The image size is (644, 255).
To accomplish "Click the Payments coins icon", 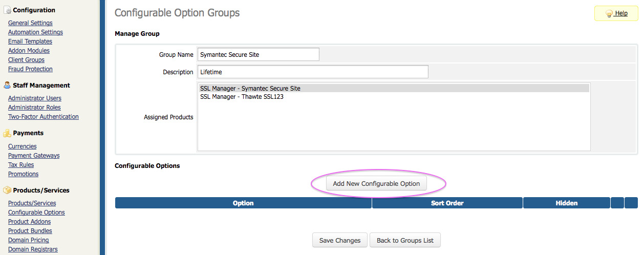I will [7, 133].
